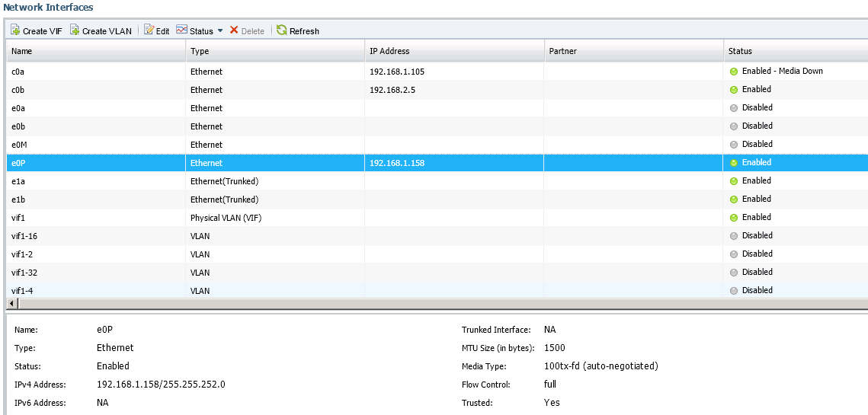Click the green status icon for c0b
This screenshot has width=868, height=415.
pos(734,90)
